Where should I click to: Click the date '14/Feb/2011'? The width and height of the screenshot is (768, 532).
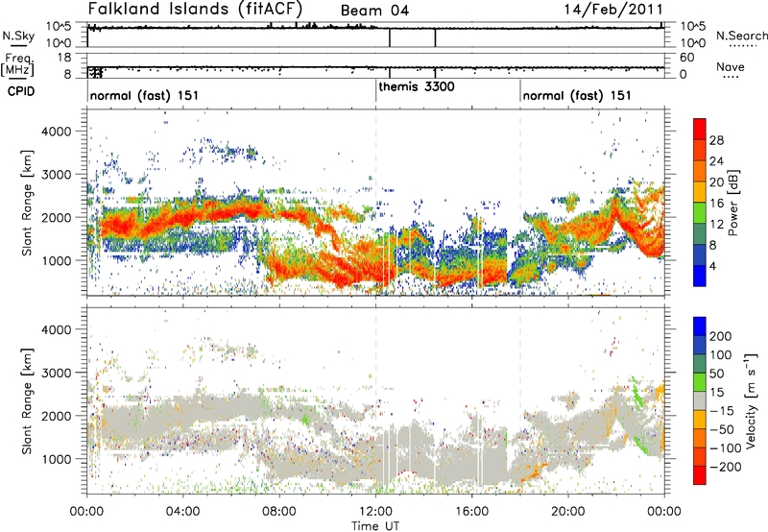[x=613, y=10]
